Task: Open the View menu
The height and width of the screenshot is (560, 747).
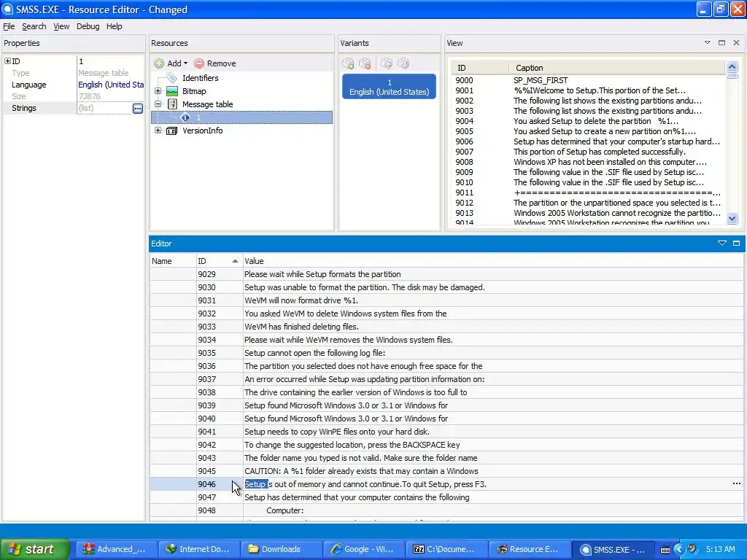Action: (61, 26)
